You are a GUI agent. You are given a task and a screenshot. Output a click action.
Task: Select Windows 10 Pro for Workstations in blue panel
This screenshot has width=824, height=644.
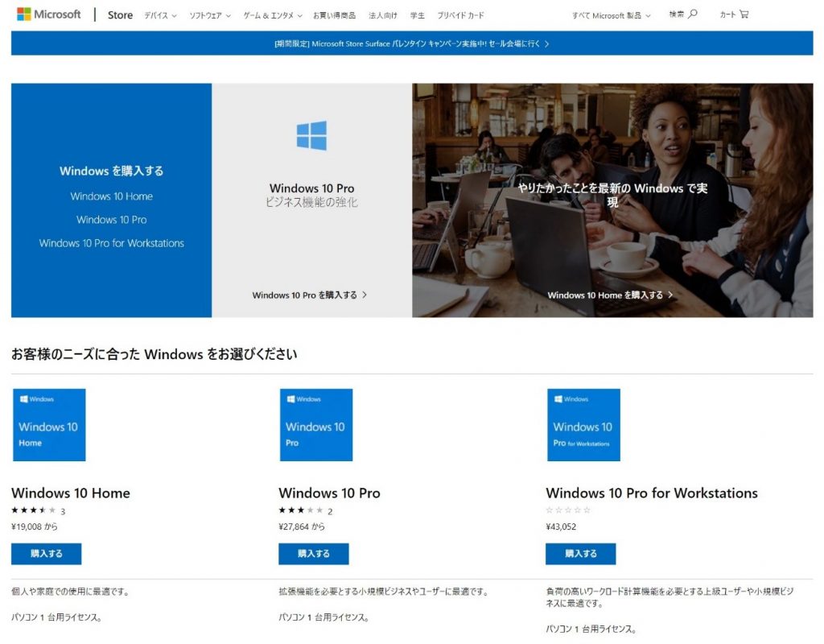point(111,243)
